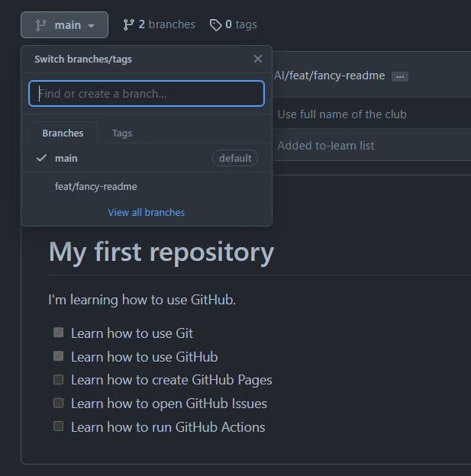Click the checkmark icon next to main
The height and width of the screenshot is (476, 471).
[x=41, y=158]
